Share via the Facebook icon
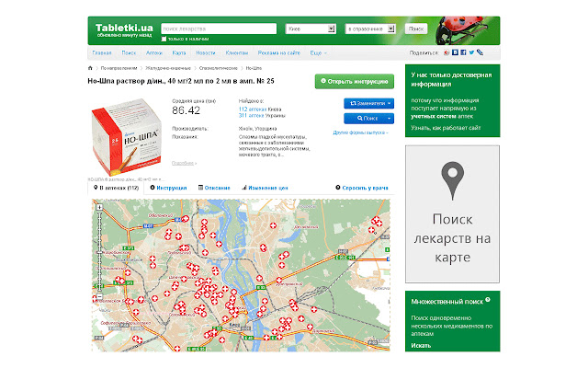The width and height of the screenshot is (588, 368). pos(463,52)
